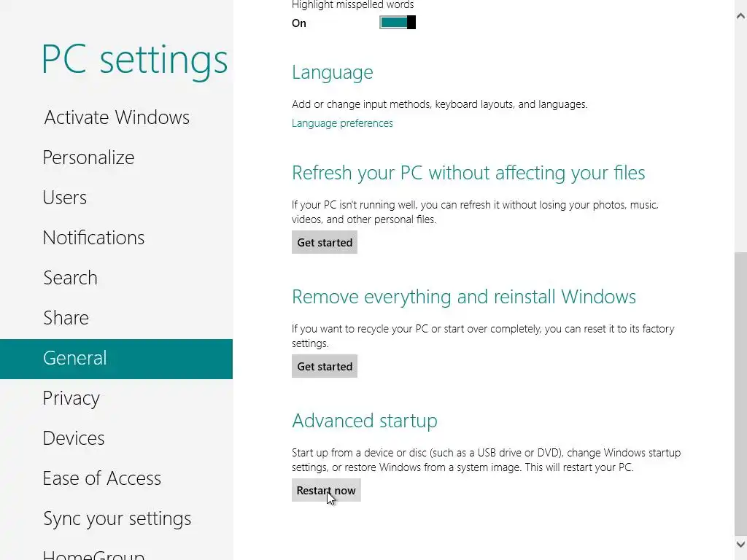Click Get started under Remove everything

click(x=325, y=366)
